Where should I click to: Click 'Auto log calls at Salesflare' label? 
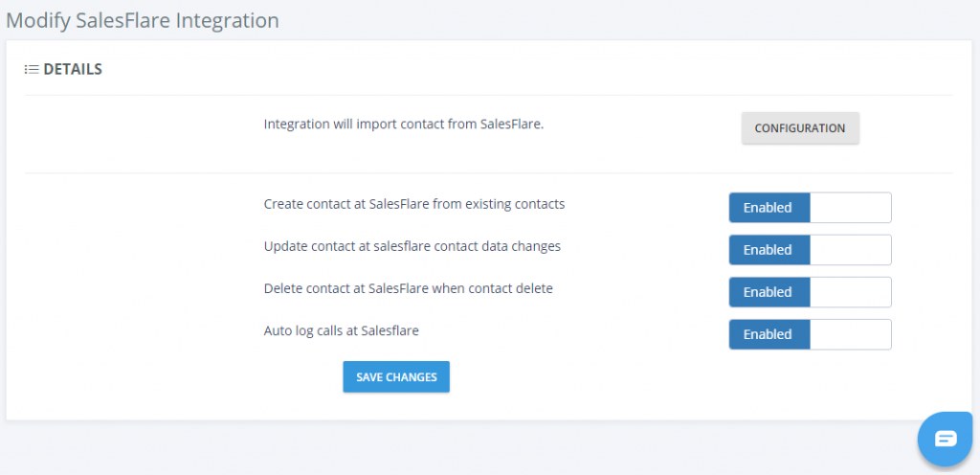pos(342,331)
